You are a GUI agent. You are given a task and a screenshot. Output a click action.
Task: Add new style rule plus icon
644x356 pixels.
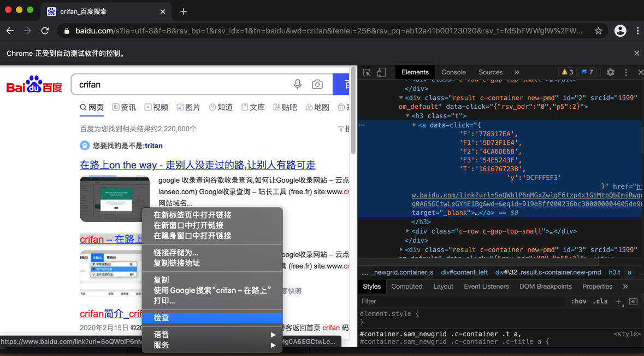click(x=618, y=301)
